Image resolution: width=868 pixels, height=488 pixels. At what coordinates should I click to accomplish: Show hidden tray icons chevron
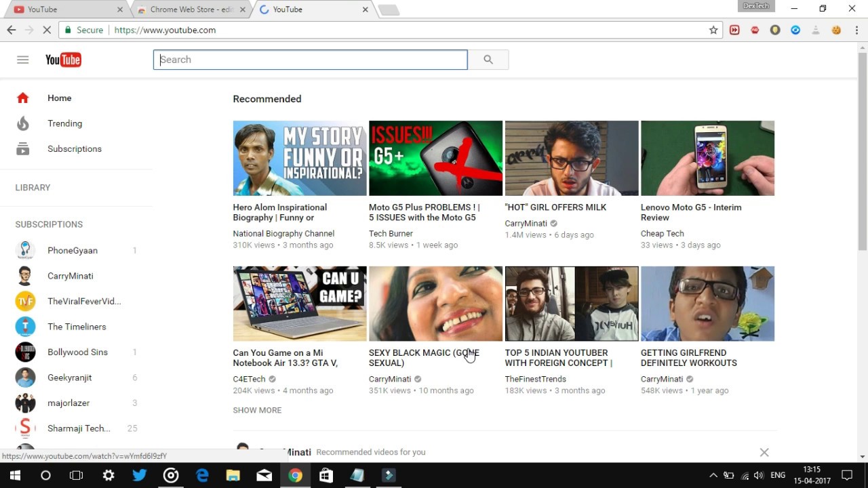coord(713,475)
